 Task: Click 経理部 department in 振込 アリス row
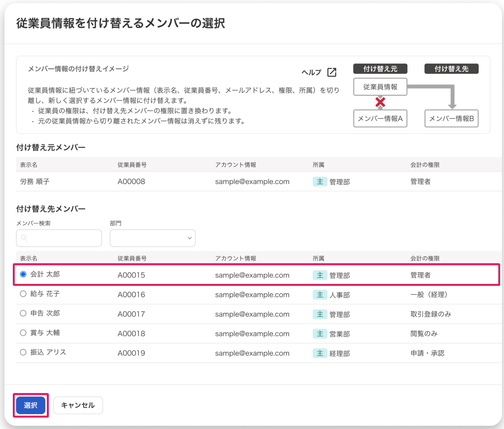(x=340, y=353)
